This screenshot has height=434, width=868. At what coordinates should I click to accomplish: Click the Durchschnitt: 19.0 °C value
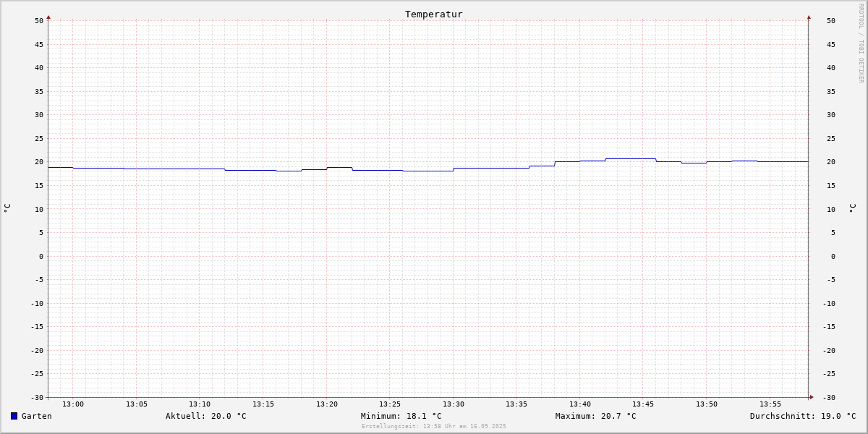coord(803,416)
